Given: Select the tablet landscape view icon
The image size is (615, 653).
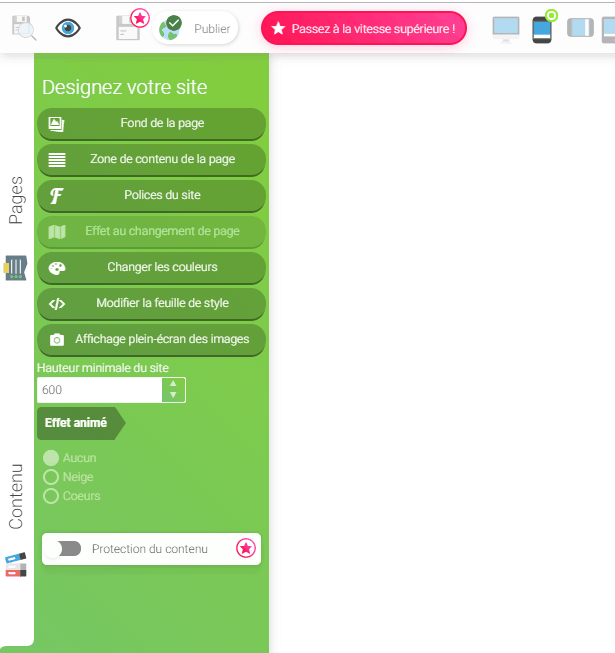Looking at the screenshot, I should tap(580, 28).
